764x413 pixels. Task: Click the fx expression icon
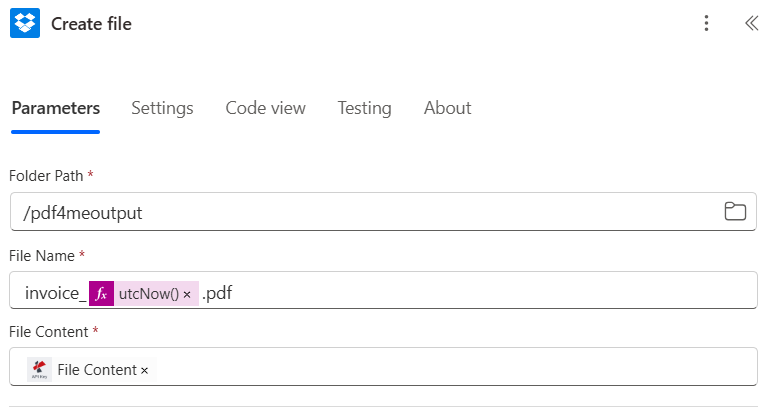pyautogui.click(x=101, y=294)
